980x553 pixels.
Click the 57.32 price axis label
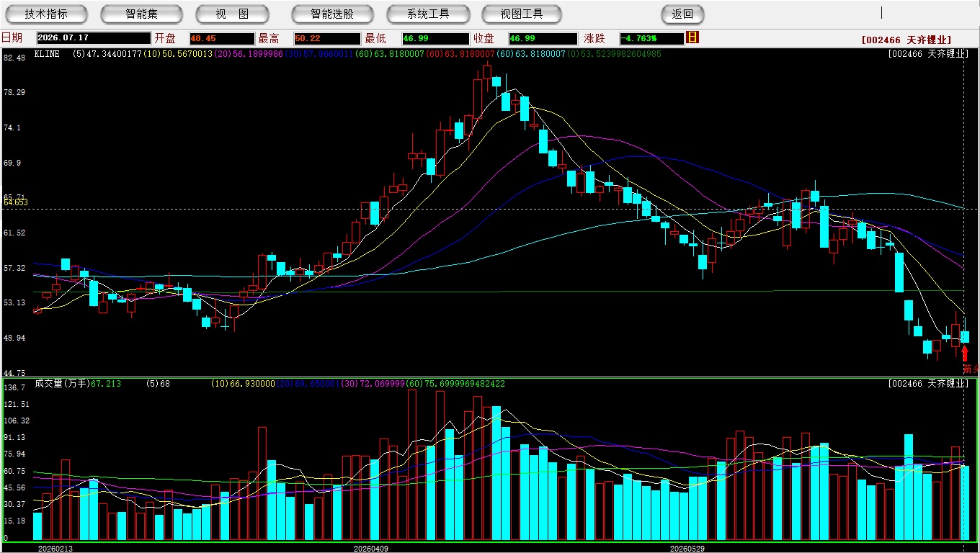point(14,268)
